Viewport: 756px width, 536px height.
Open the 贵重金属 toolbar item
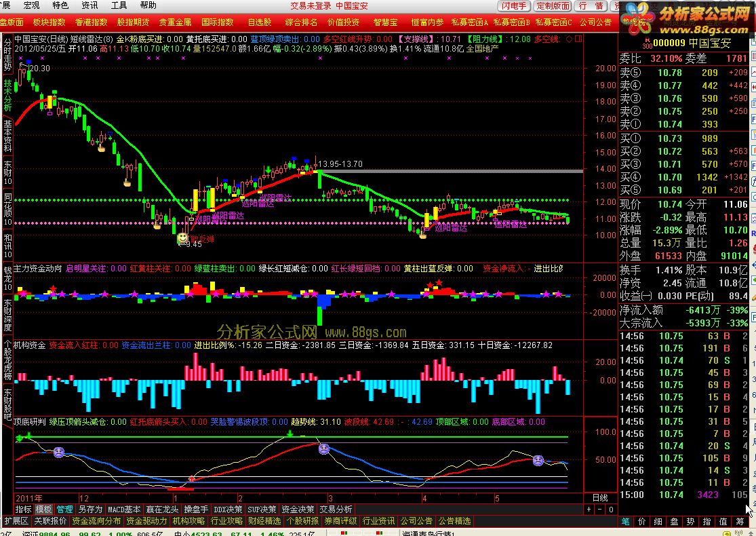[175, 22]
